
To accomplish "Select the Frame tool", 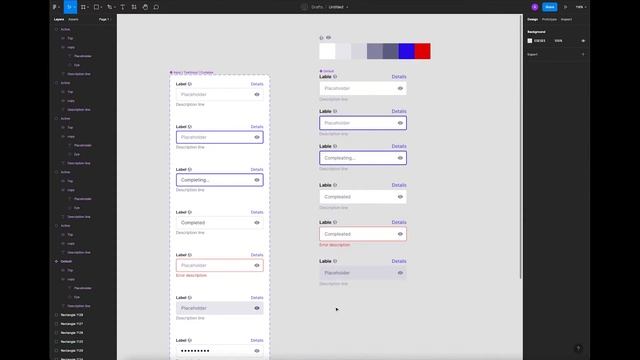I will click(x=83, y=7).
